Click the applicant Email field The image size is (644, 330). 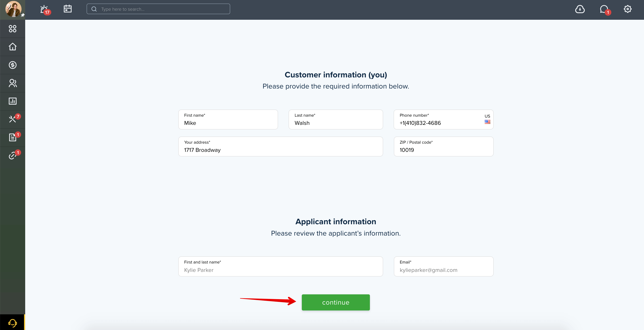[443, 266]
